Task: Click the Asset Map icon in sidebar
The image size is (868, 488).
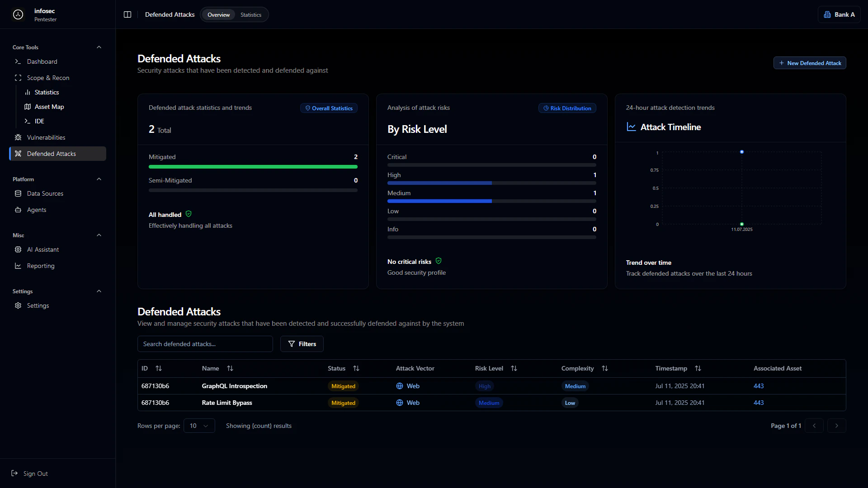Action: 28,107
